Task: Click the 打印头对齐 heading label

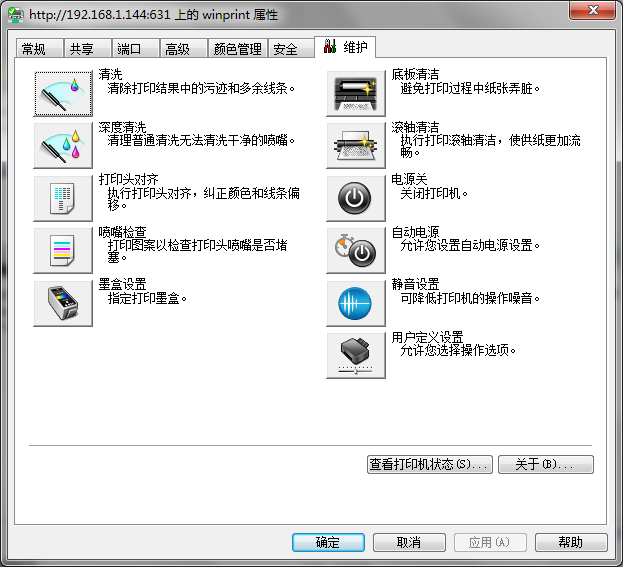Action: (x=129, y=180)
